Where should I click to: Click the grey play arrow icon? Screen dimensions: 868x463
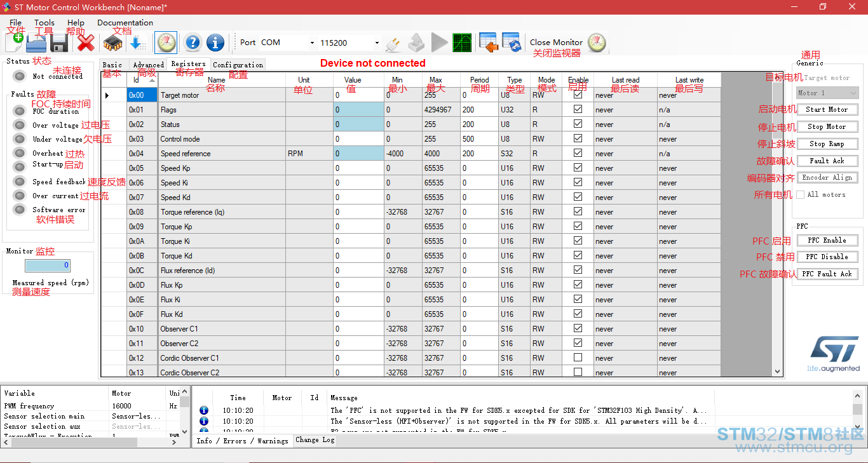(439, 43)
